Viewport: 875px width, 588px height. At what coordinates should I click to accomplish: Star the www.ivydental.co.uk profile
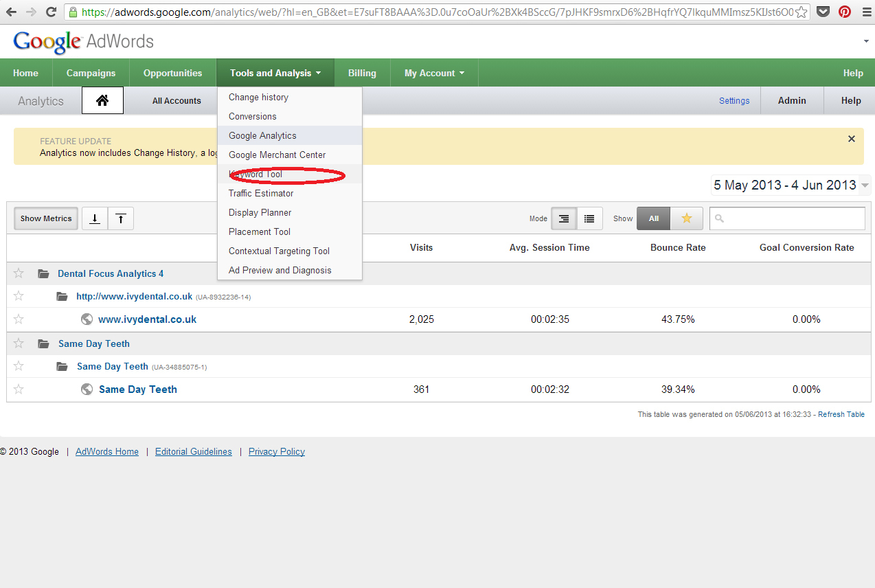click(x=19, y=319)
